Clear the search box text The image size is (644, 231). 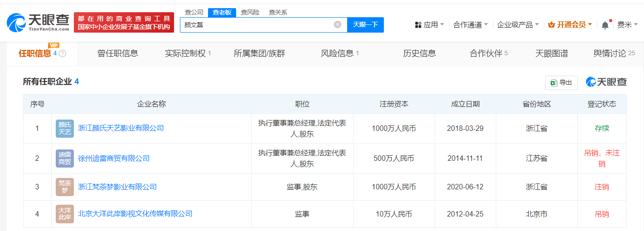pos(338,24)
